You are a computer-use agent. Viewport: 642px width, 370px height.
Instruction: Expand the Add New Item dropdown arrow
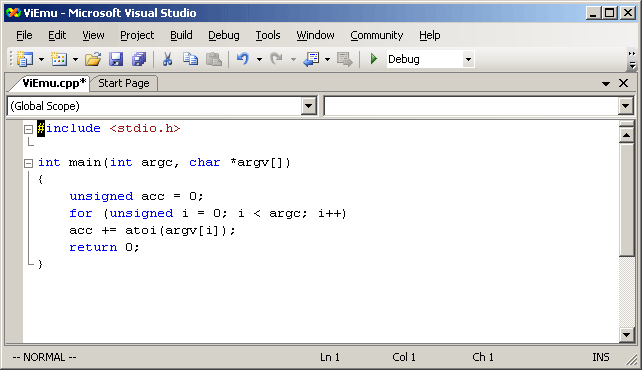tap(75, 60)
